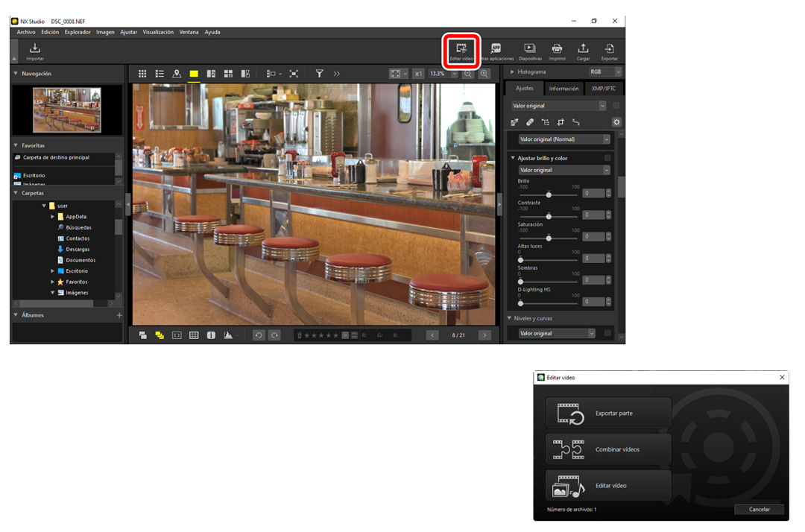Collapse the Carpetas panel
Image resolution: width=805 pixels, height=532 pixels.
[16, 193]
